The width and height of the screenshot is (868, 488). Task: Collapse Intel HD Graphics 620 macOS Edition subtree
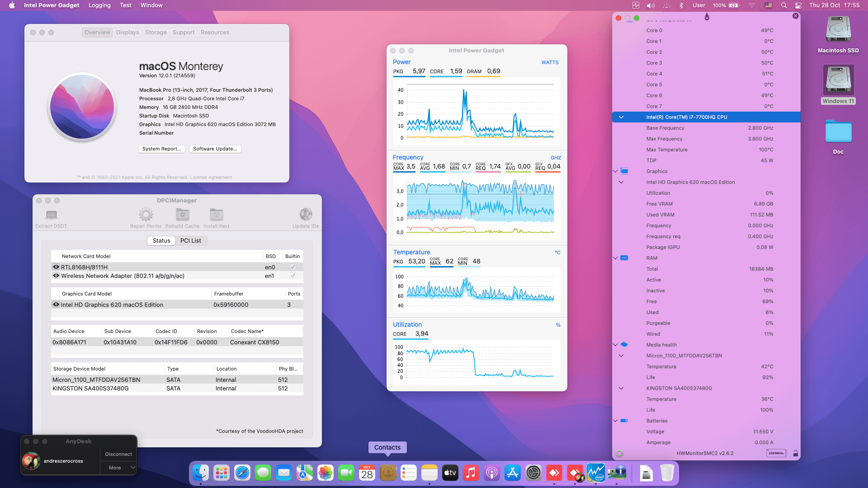click(621, 182)
